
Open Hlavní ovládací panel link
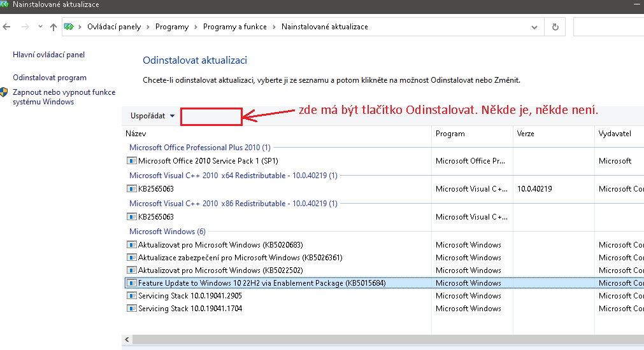[48, 55]
